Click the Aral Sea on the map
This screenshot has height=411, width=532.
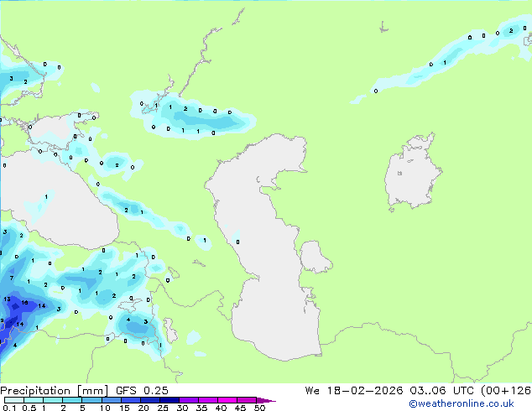point(412,173)
